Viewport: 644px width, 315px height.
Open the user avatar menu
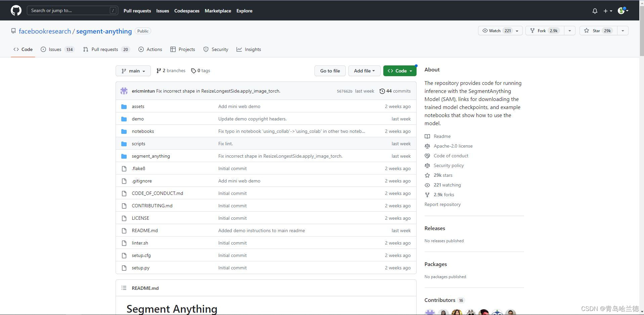(x=623, y=11)
